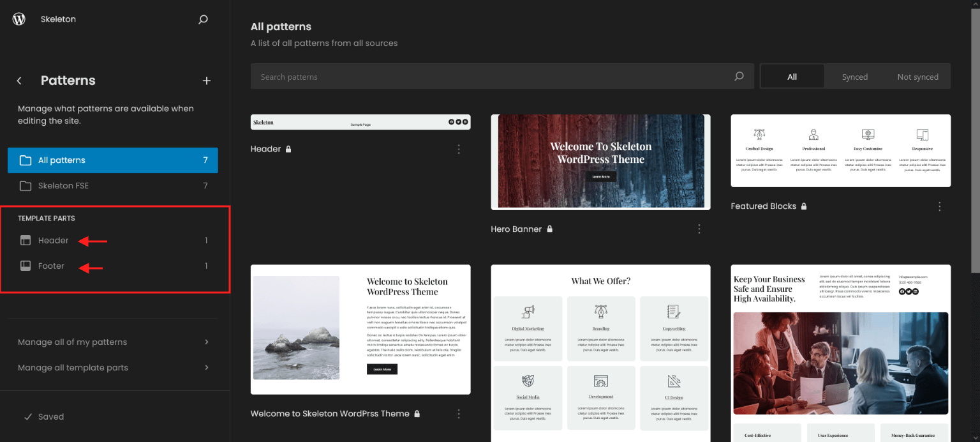
Task: Click the All patterns folder icon
Action: (26, 160)
